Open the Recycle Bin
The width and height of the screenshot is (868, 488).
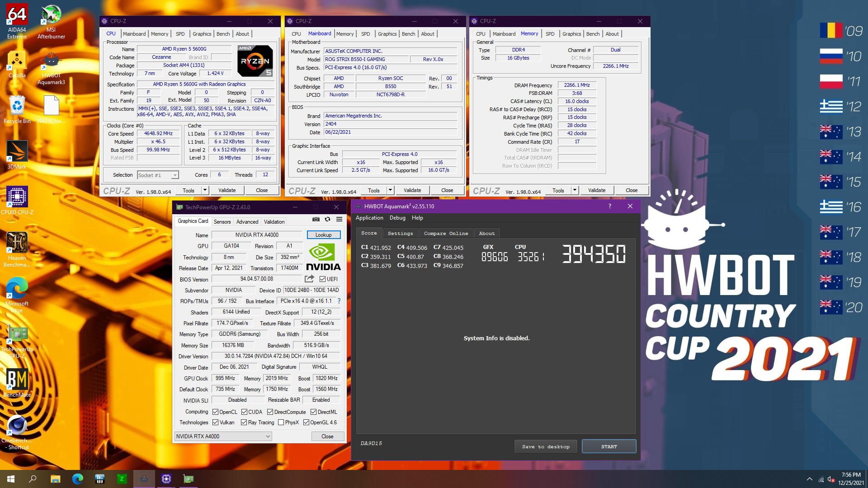pos(17,109)
